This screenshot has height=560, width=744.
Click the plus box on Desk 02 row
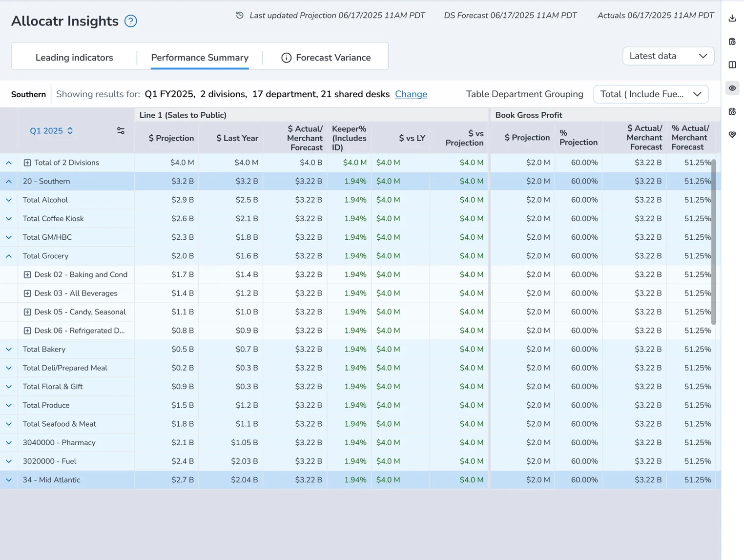coord(27,275)
